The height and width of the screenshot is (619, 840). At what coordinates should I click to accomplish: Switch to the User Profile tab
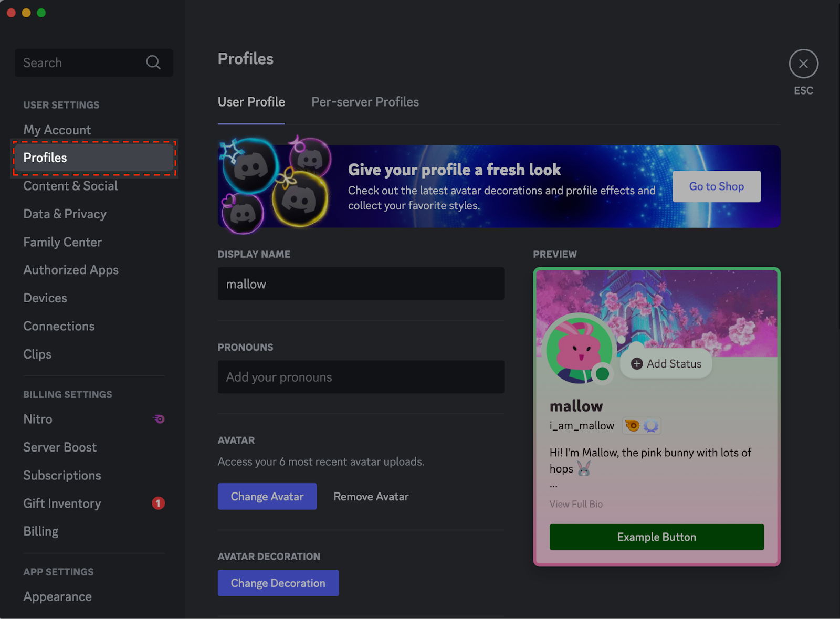pyautogui.click(x=251, y=102)
